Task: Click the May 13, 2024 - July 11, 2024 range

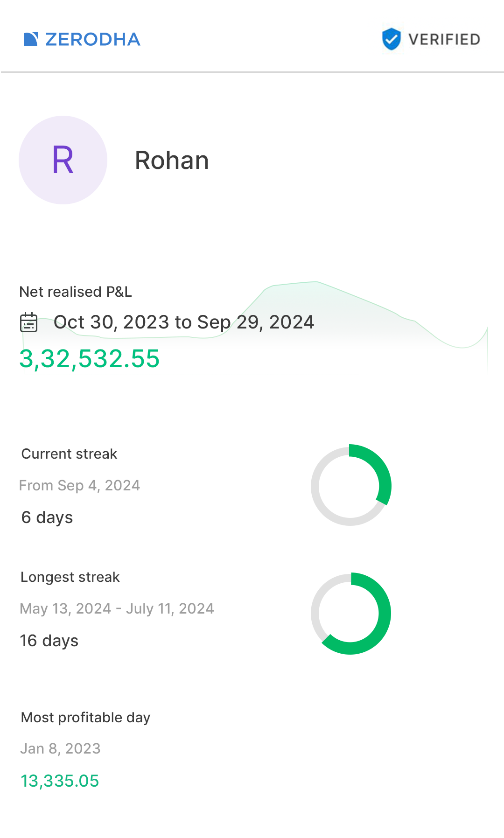Action: [x=117, y=609]
